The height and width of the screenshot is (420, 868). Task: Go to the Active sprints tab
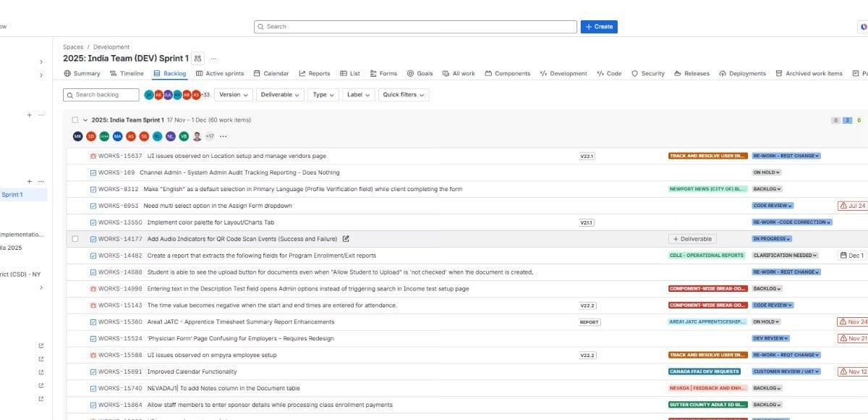click(220, 73)
